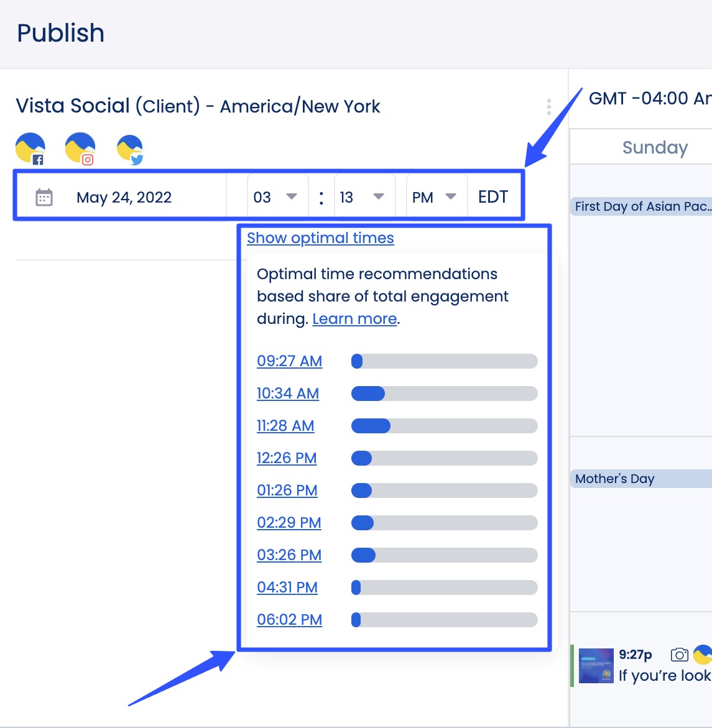The height and width of the screenshot is (728, 712).
Task: Open the AM/PM dropdown selector
Action: tap(435, 197)
